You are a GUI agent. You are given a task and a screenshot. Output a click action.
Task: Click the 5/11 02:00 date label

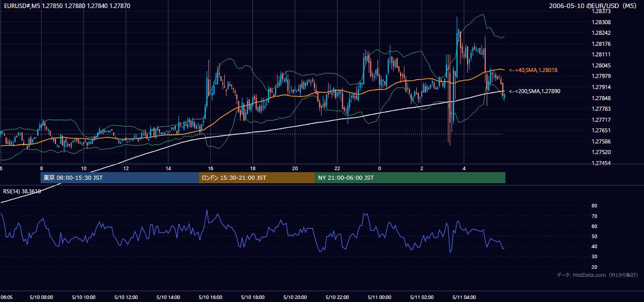pos(422,297)
